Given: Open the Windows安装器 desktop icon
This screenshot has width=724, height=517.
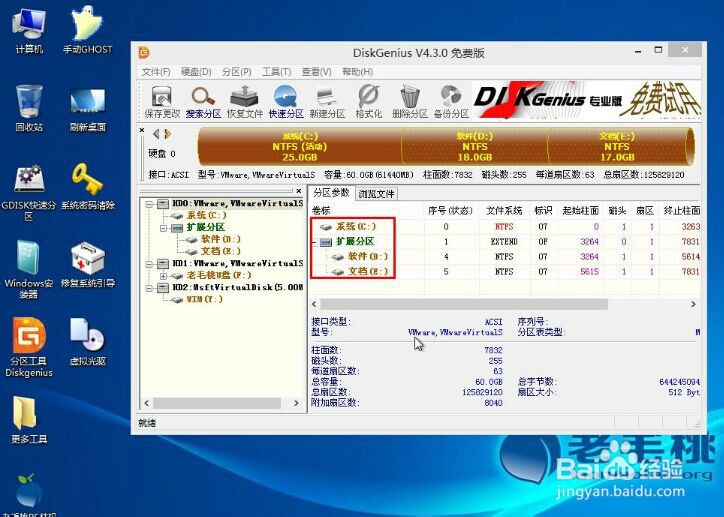Looking at the screenshot, I should coord(29,270).
